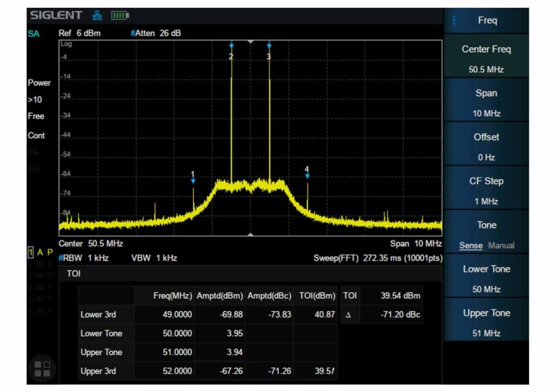Click the VBW 1 kHz setting

pos(154,258)
